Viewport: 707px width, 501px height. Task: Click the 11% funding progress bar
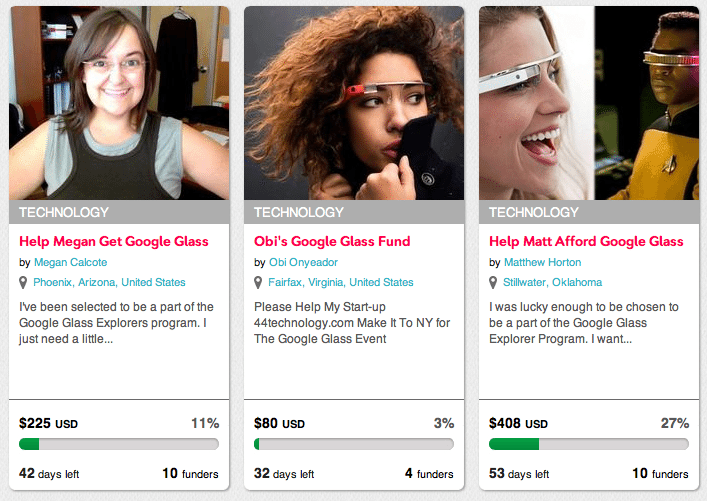tap(119, 443)
